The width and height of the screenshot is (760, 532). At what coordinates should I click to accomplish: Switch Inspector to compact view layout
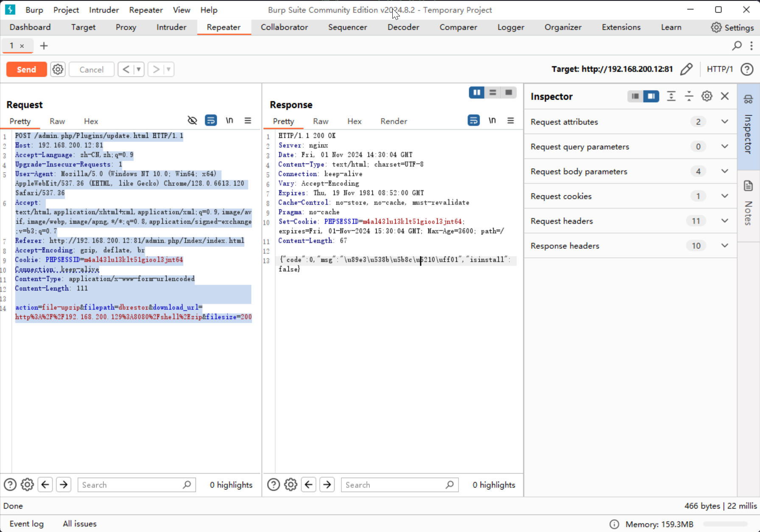(x=635, y=96)
